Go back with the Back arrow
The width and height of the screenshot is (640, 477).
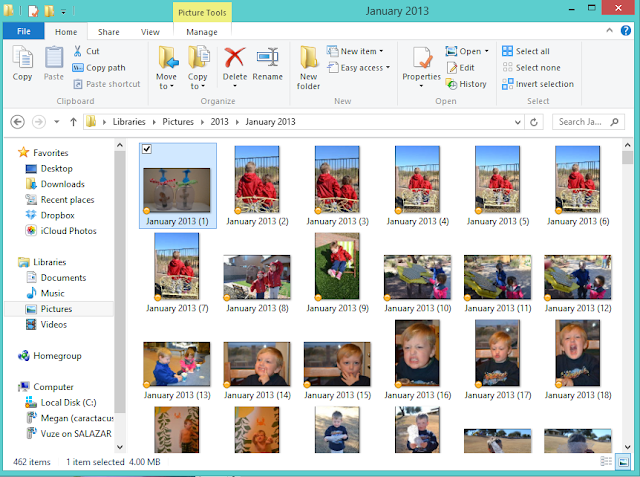18,122
